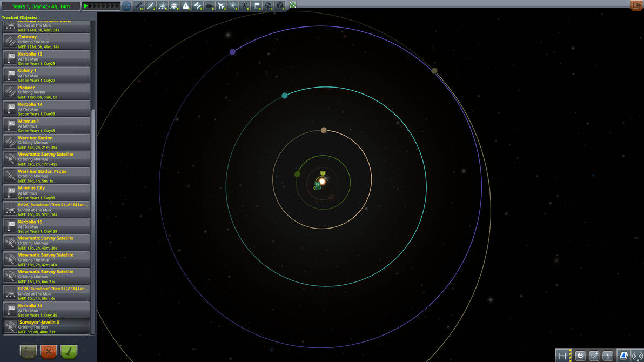Click the info "i" button
The height and width of the screenshot is (362, 644).
tap(607, 356)
